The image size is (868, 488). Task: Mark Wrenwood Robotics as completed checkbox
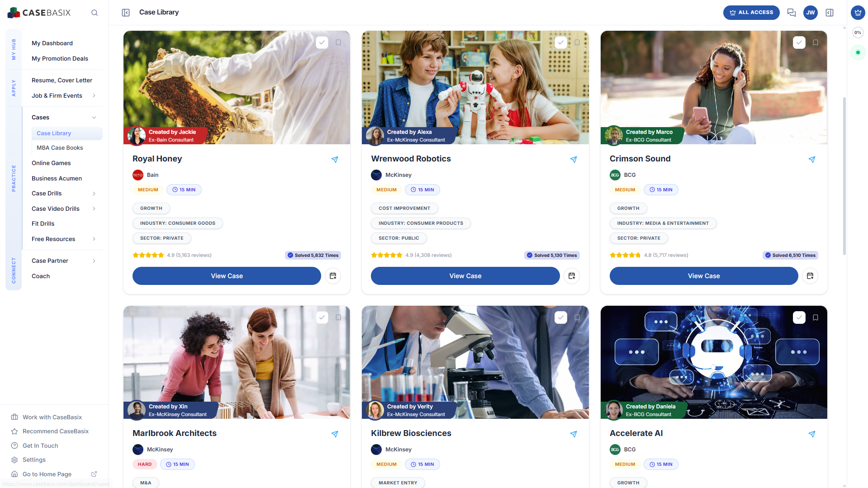coord(561,43)
